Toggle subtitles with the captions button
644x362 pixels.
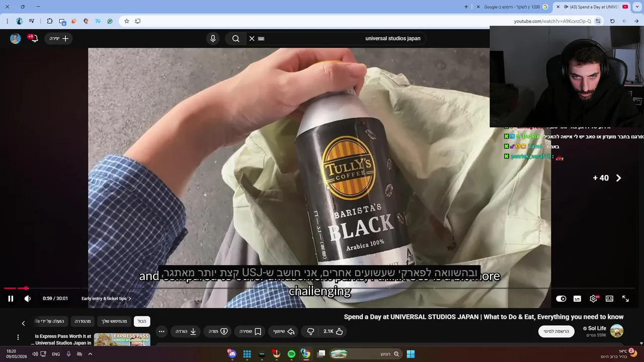point(577,299)
